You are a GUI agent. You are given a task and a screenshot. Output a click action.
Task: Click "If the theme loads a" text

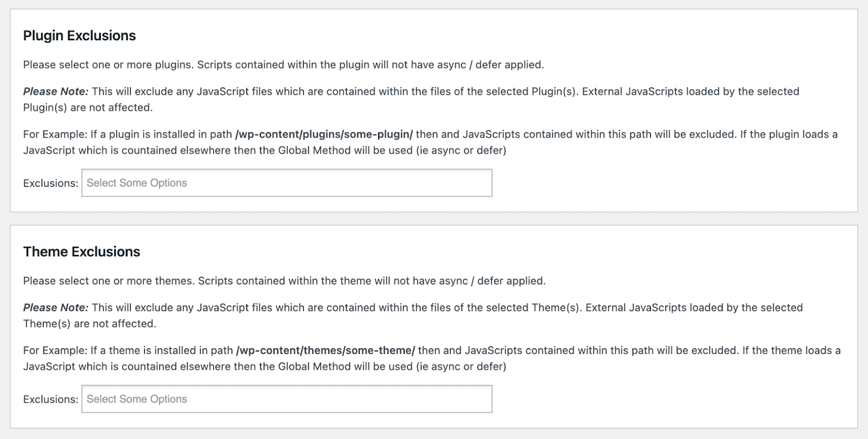point(791,351)
